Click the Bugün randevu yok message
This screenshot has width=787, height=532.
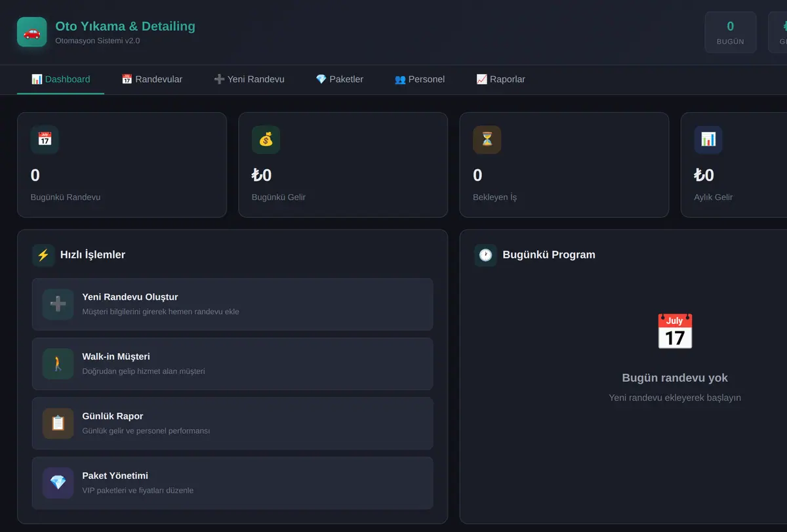pyautogui.click(x=675, y=378)
